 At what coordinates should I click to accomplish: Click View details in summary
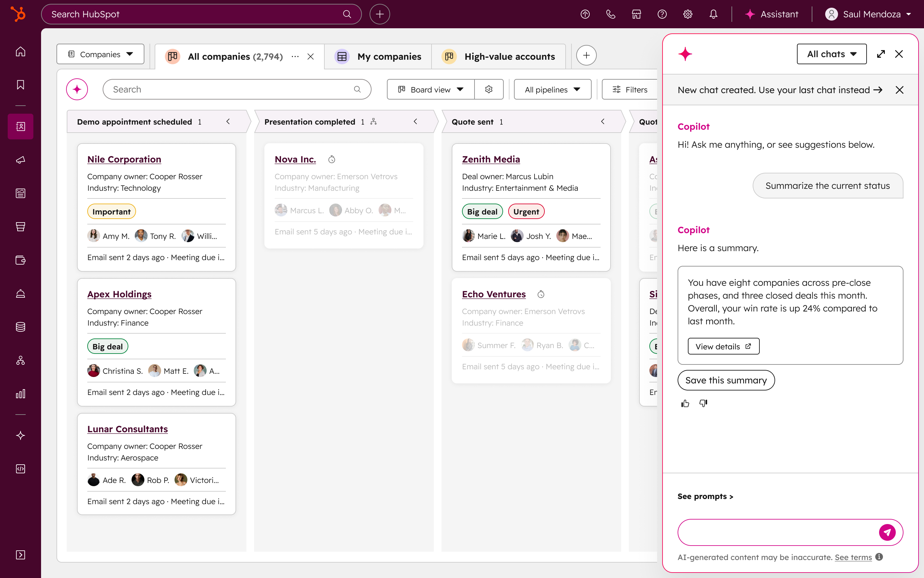coord(723,346)
